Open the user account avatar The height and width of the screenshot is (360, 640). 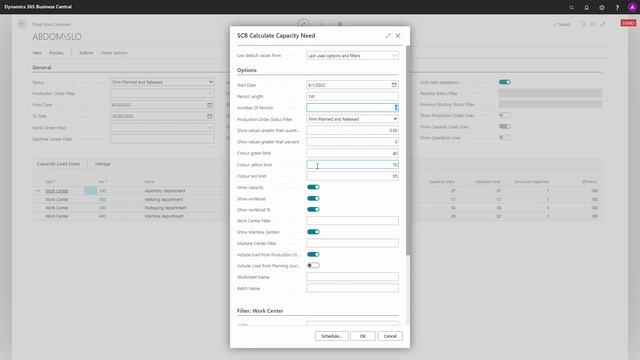click(x=632, y=7)
